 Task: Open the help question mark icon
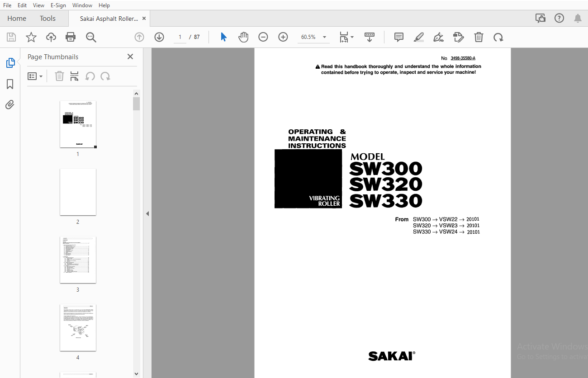560,19
